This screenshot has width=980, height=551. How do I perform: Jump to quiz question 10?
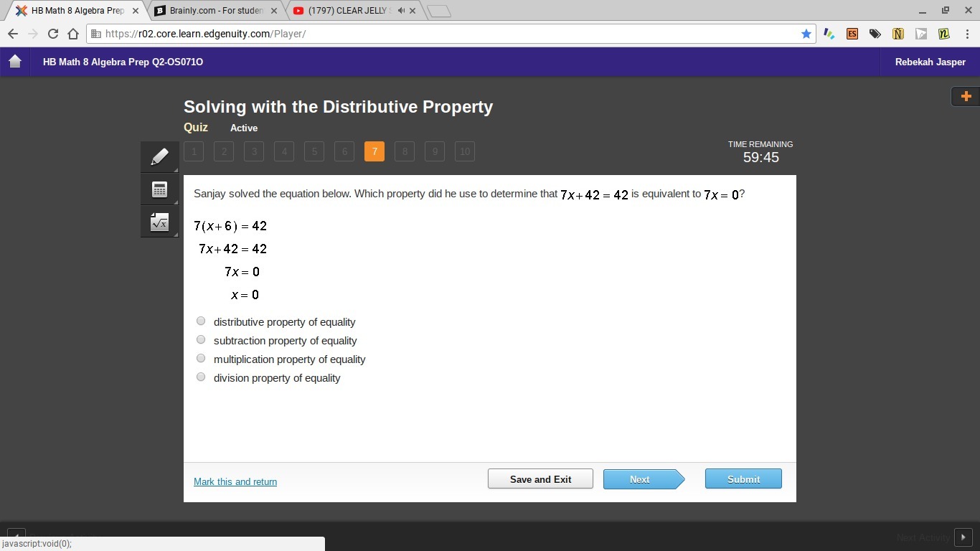click(465, 151)
